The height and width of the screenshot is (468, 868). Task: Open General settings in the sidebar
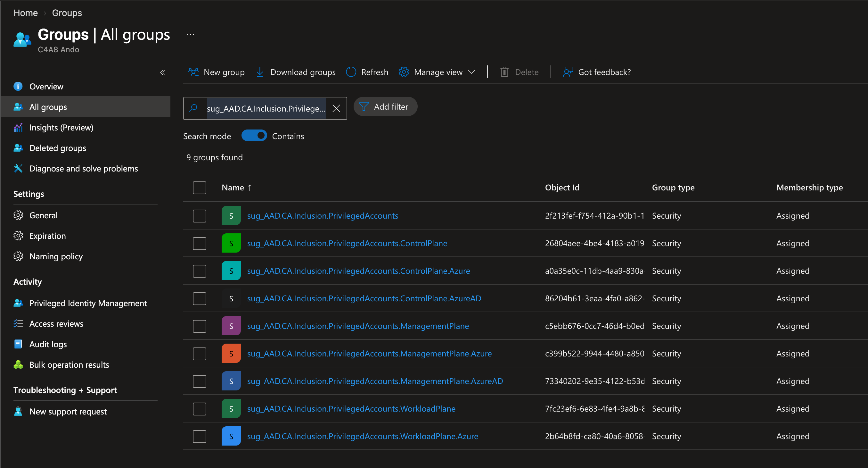(x=85, y=215)
